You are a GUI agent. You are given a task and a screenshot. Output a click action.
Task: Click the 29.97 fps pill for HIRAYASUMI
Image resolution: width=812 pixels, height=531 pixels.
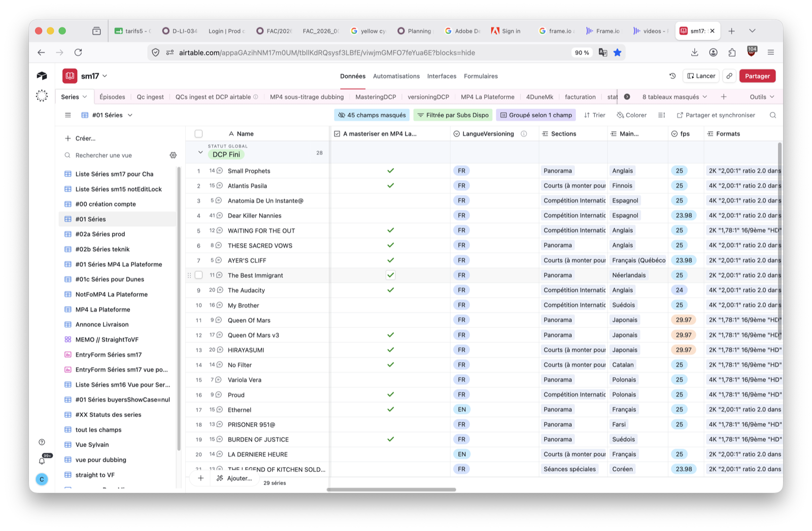point(683,350)
